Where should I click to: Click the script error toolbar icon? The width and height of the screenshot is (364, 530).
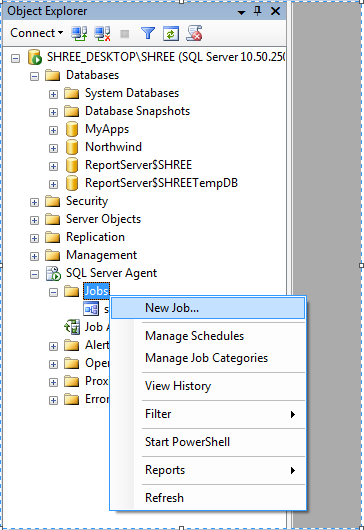click(x=195, y=33)
